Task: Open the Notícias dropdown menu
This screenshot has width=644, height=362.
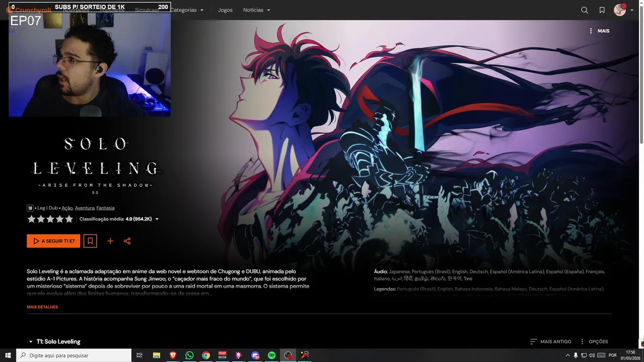Action: 257,10
